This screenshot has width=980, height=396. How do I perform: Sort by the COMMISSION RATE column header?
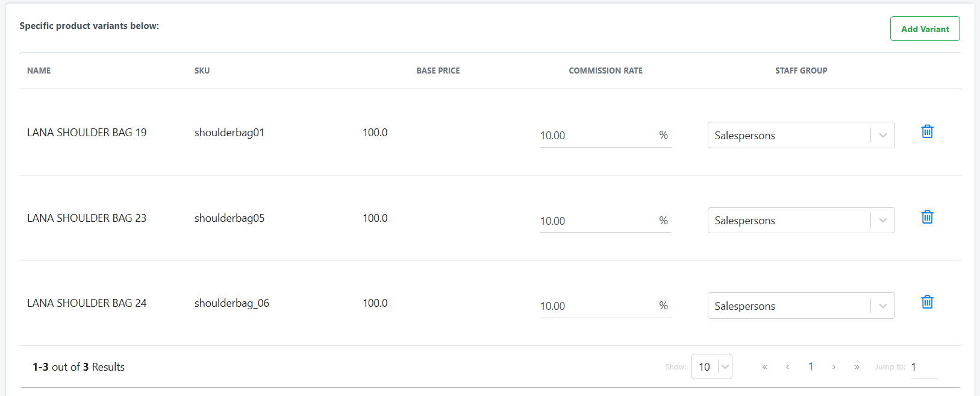click(605, 71)
